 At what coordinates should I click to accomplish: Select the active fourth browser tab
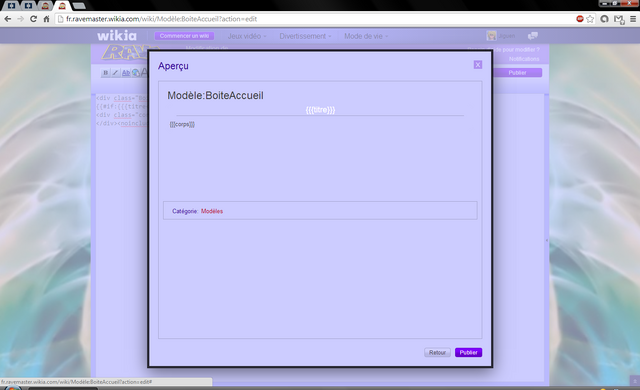(62, 6)
